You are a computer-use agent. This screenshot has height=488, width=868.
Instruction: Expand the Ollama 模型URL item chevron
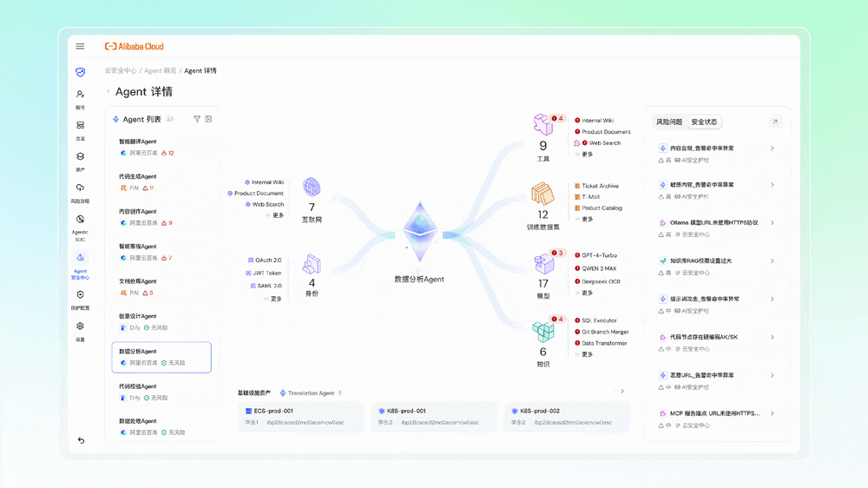pyautogui.click(x=773, y=222)
